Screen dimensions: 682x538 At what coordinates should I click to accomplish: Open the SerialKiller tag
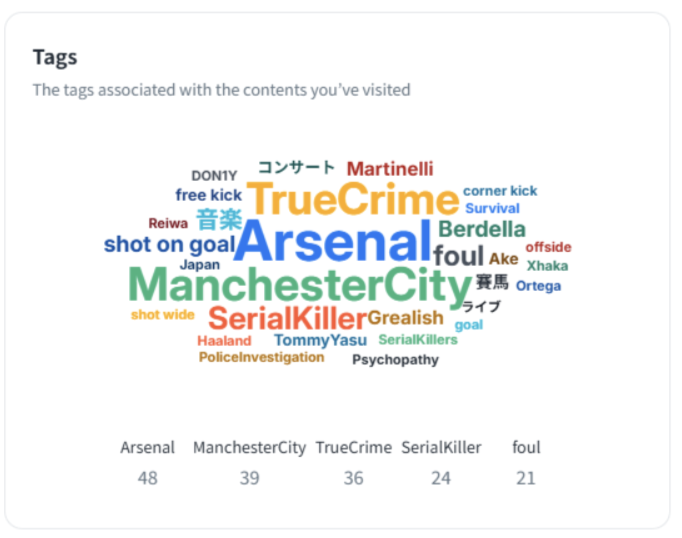pos(287,319)
